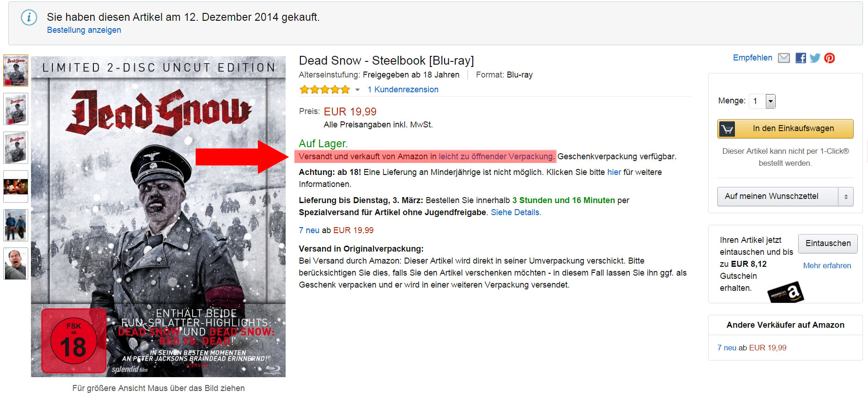Click Siehe Details shipping link
Image resolution: width=868 pixels, height=397 pixels.
[516, 212]
